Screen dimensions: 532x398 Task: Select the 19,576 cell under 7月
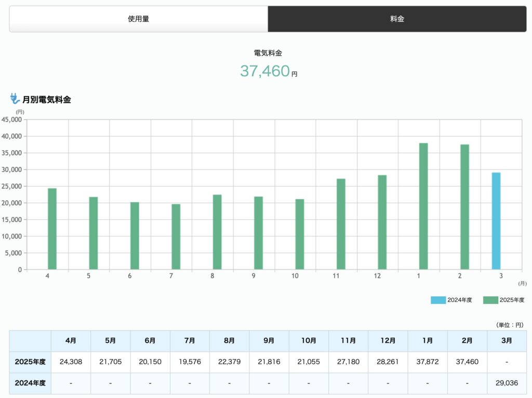click(x=190, y=362)
